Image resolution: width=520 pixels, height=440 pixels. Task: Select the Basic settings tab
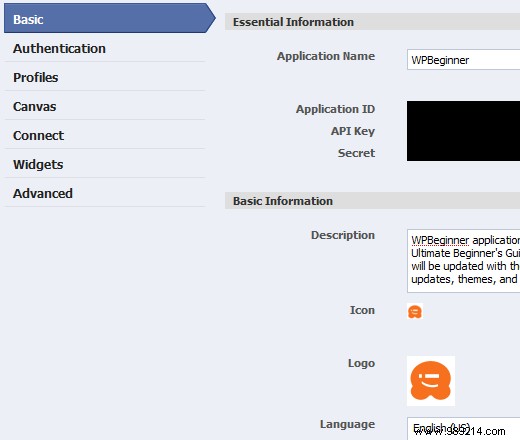pyautogui.click(x=109, y=19)
